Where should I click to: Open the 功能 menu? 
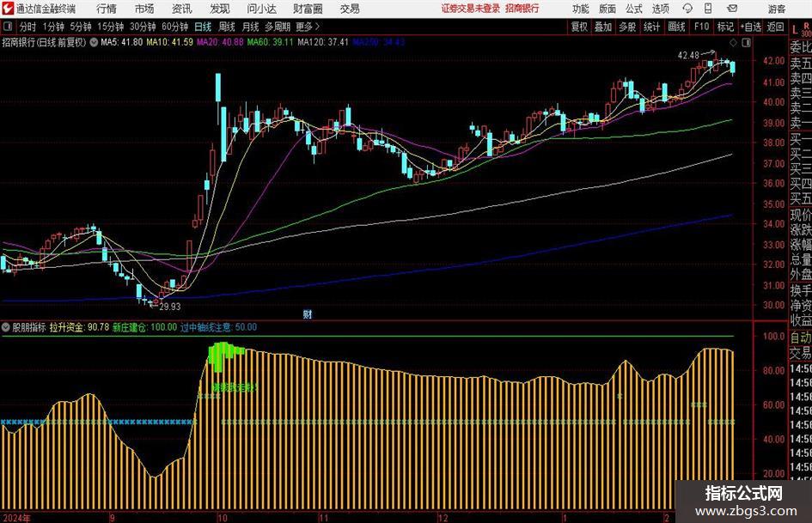(581, 9)
